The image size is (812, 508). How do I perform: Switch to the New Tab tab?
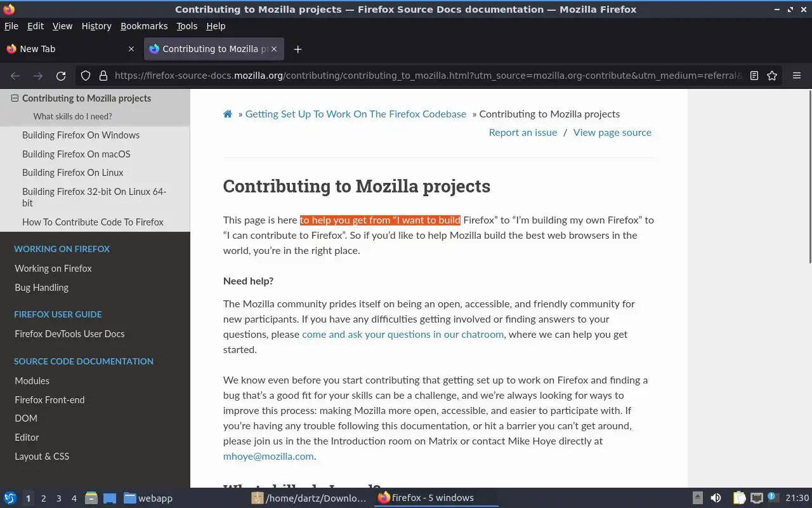coord(70,49)
